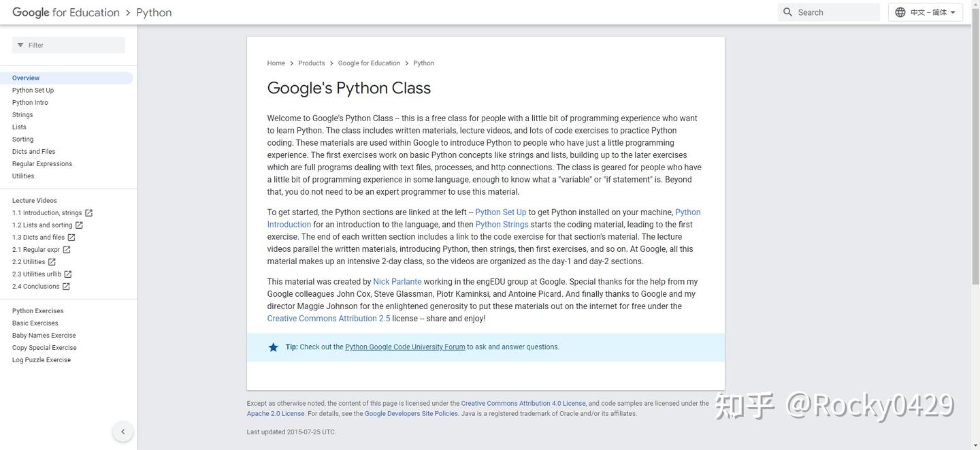Click inside the Filter input box
980x450 pixels.
pyautogui.click(x=68, y=44)
